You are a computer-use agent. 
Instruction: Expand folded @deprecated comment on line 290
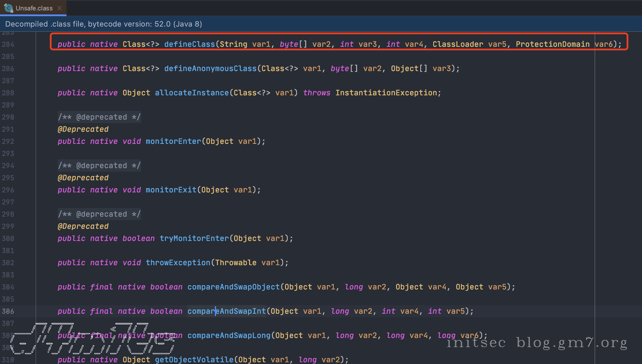[99, 117]
